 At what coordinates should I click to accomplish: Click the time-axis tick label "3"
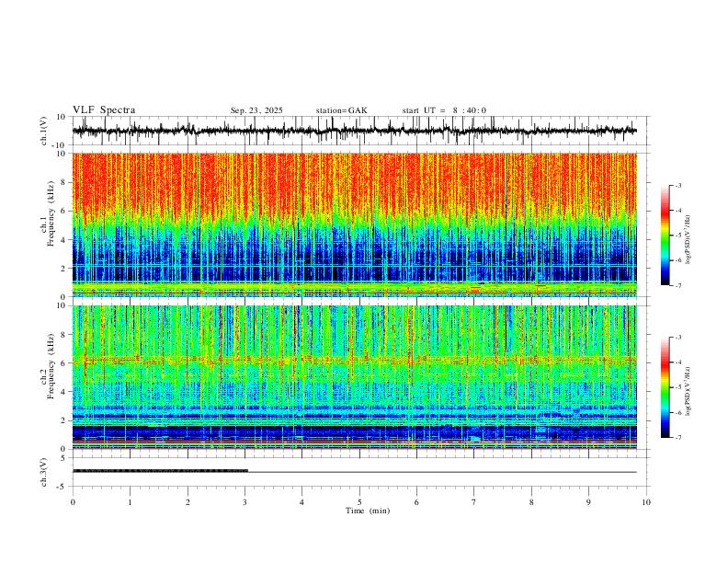pos(245,502)
